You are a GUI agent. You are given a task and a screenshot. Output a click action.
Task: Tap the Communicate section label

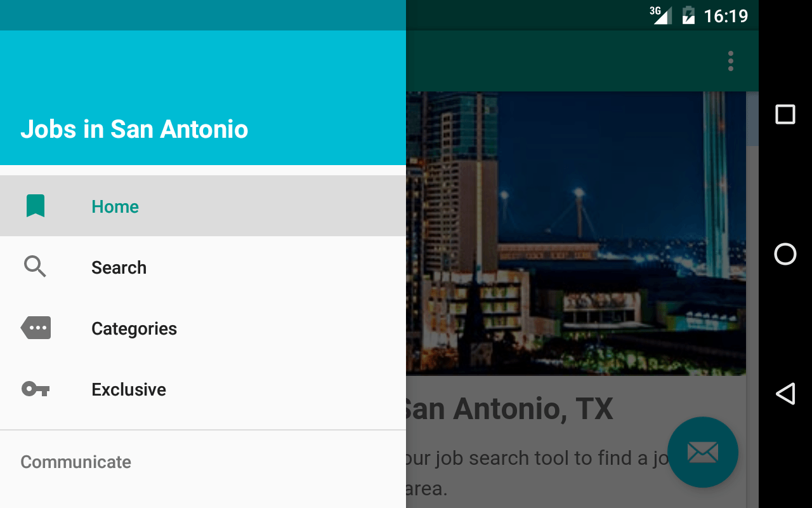(75, 462)
